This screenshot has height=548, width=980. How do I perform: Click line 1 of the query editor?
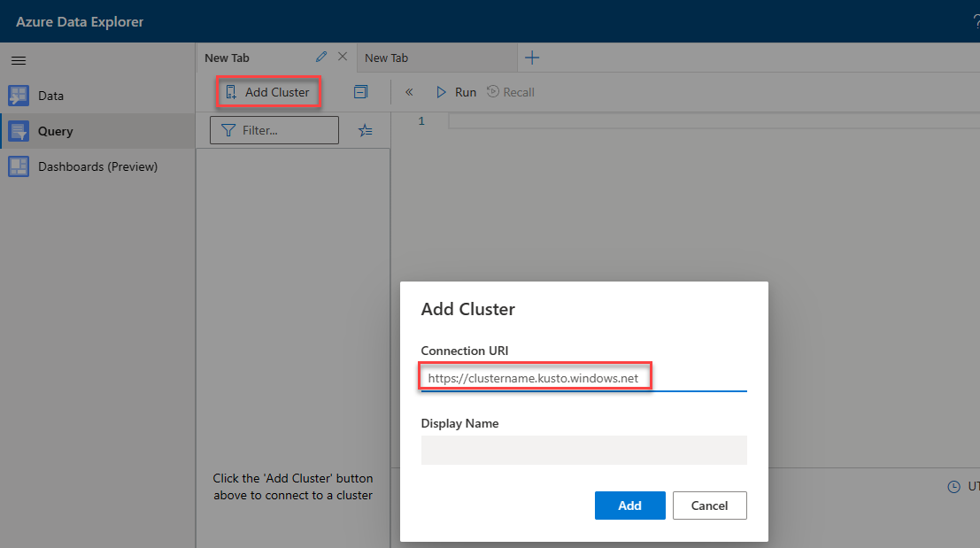[x=714, y=120]
